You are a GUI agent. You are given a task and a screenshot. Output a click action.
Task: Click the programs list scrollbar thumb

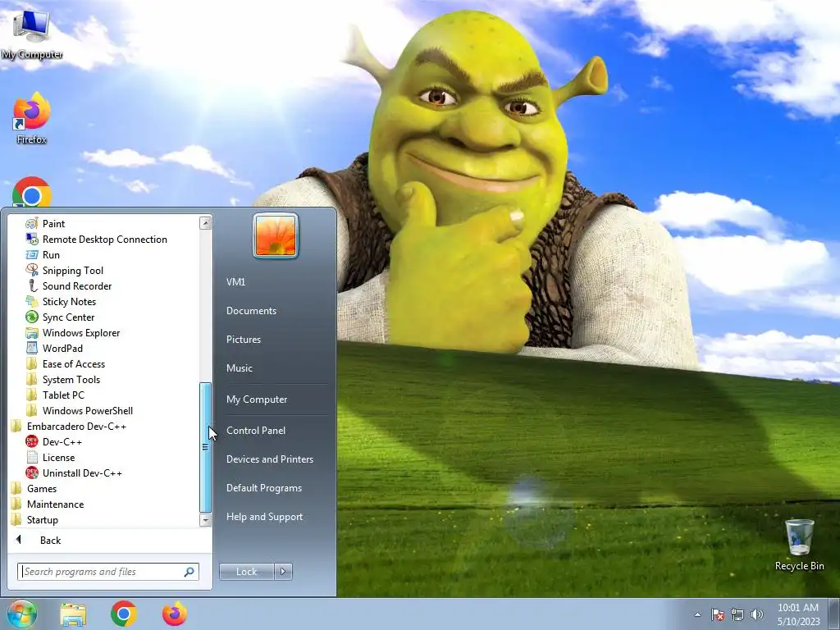click(x=205, y=447)
